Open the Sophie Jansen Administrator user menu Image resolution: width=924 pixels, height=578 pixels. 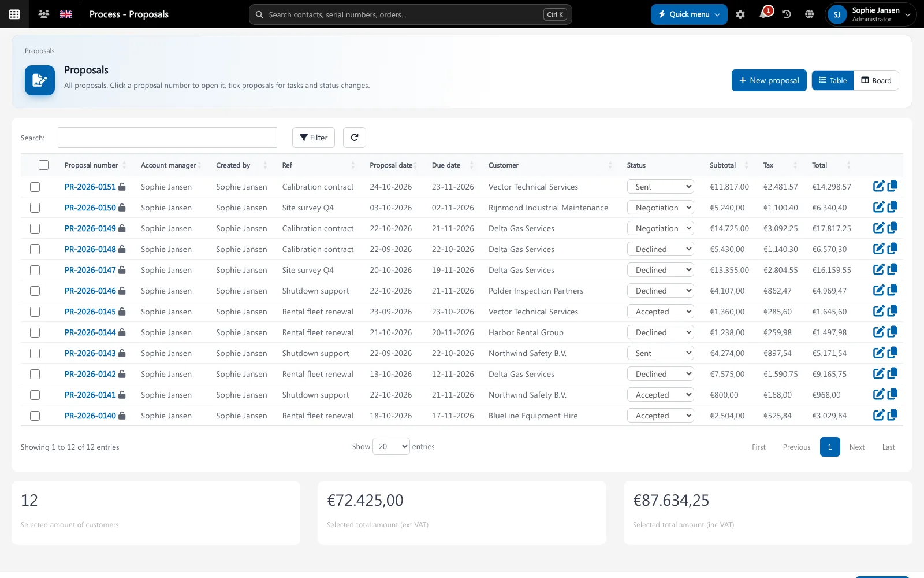coord(871,14)
